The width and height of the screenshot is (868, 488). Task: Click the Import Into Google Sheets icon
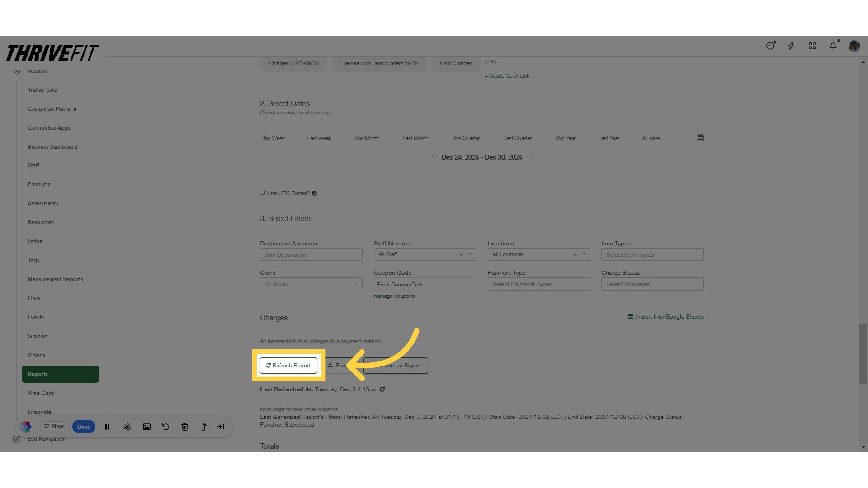pos(630,316)
